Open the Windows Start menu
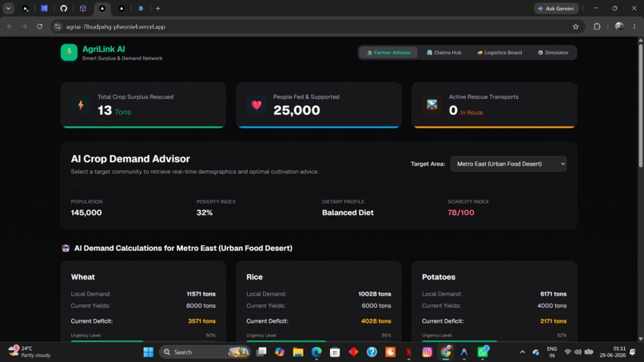This screenshot has height=362, width=644. coord(149,352)
